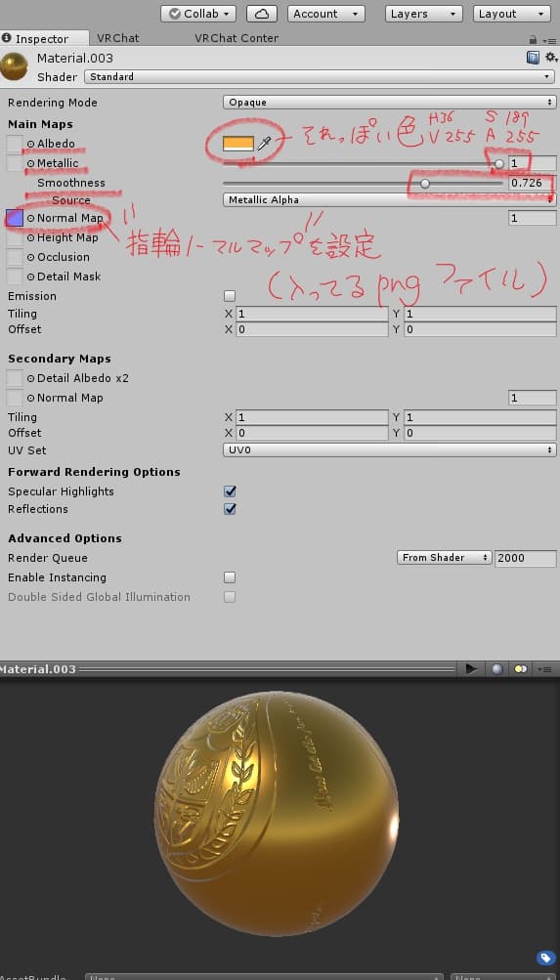Enable the Enable Instancing checkbox
Viewport: 560px width, 980px height.
[x=230, y=577]
